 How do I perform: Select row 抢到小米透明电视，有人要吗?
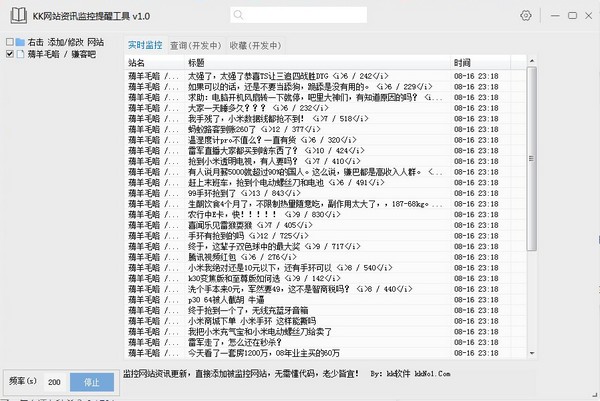325,161
